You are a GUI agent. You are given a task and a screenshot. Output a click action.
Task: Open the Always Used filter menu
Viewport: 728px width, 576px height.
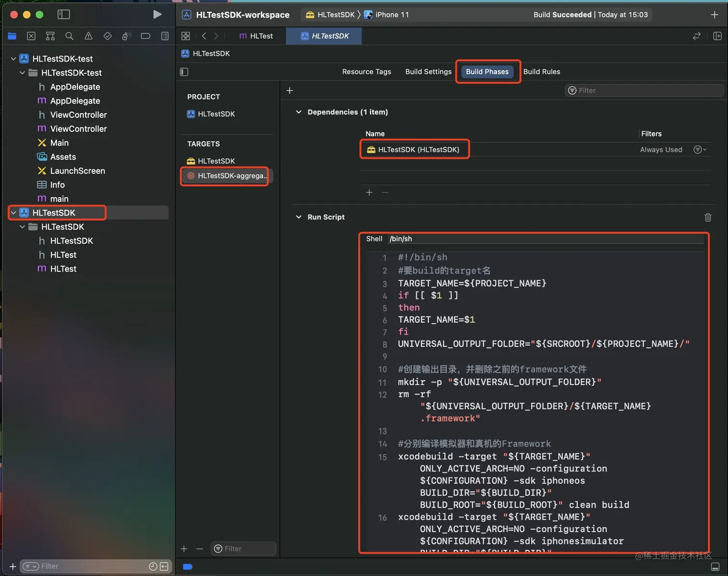coord(700,150)
